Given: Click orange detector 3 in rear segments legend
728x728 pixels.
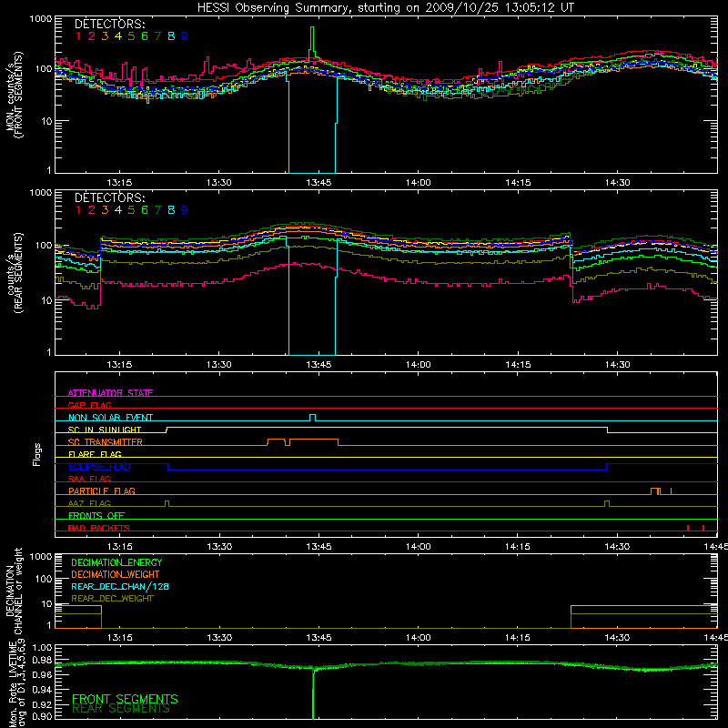Looking at the screenshot, I should 105,210.
